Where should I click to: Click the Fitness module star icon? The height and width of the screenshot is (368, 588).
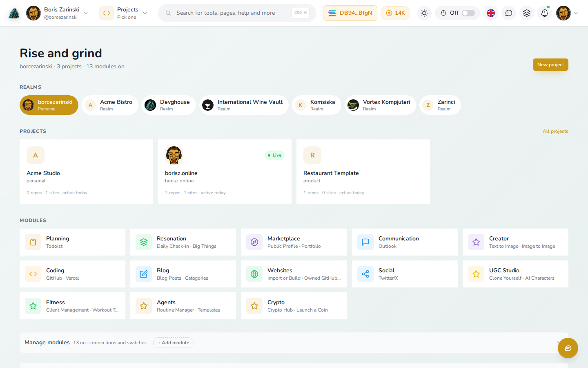point(33,306)
